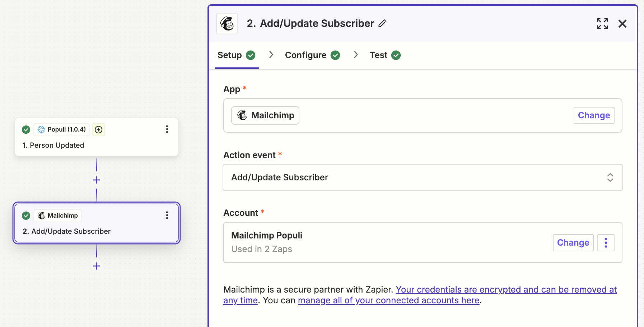644x327 pixels.
Task: Click chevron between Configure and Test
Action: click(x=356, y=54)
